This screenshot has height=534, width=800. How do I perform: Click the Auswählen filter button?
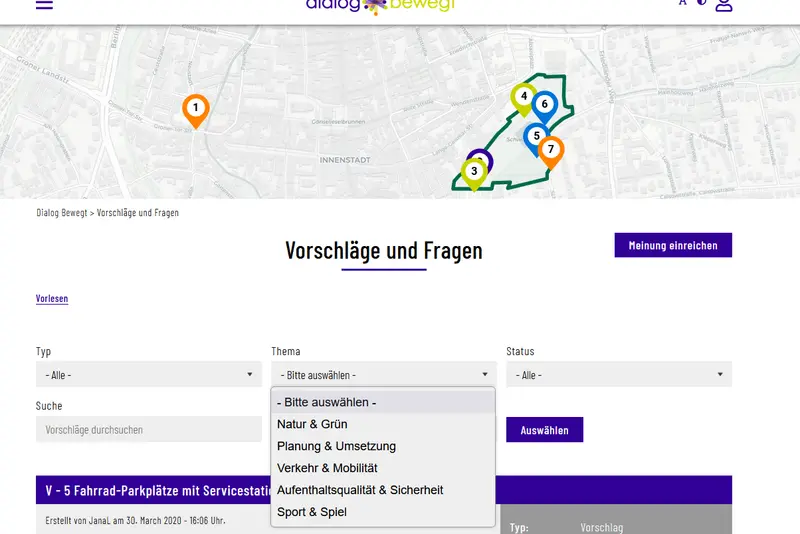pos(544,430)
